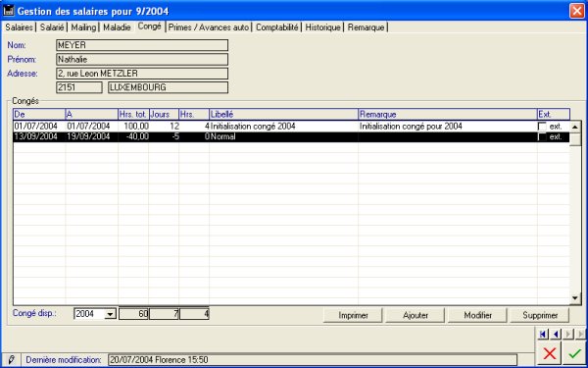Confirm with the green checkmark button
This screenshot has height=368, width=588.
coord(574,353)
